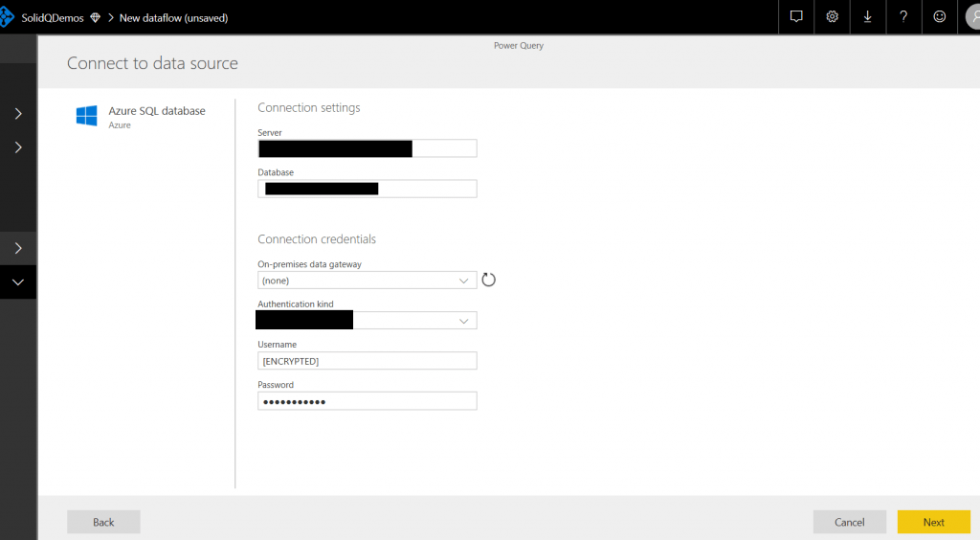Expand the second left sidebar chevron

(x=18, y=147)
